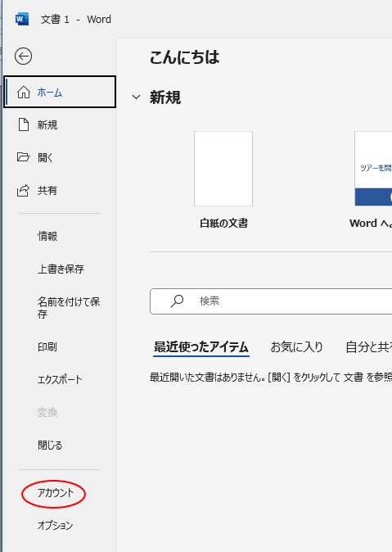The width and height of the screenshot is (392, 552).
Task: Click into the 検索 search field
Action: [x=271, y=301]
